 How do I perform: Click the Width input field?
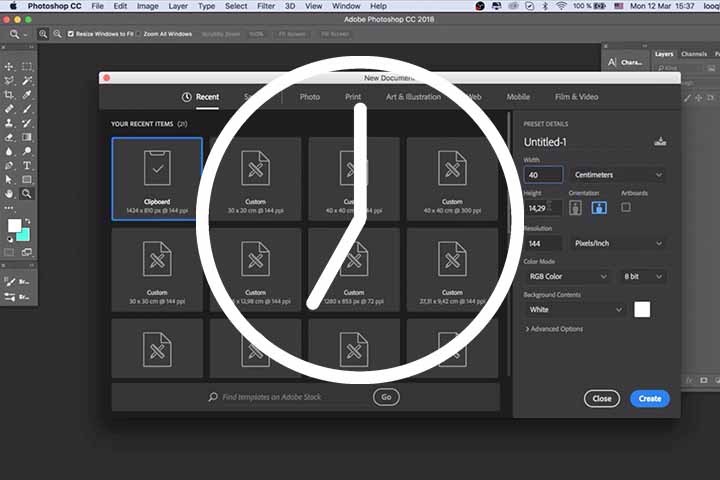tap(543, 175)
